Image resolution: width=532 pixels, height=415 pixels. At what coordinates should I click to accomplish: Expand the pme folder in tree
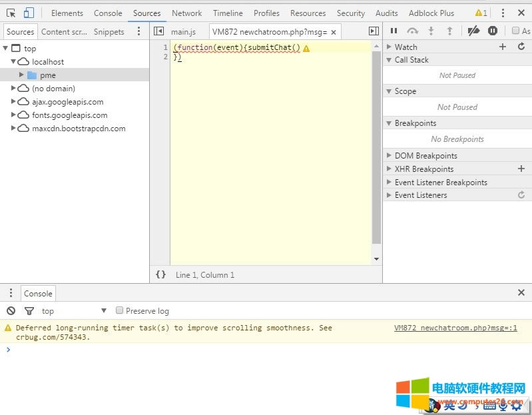[21, 75]
